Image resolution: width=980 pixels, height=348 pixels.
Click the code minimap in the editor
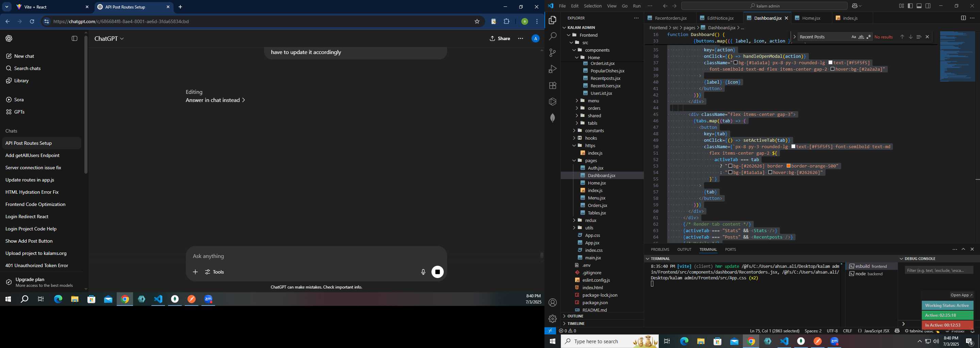click(x=957, y=57)
